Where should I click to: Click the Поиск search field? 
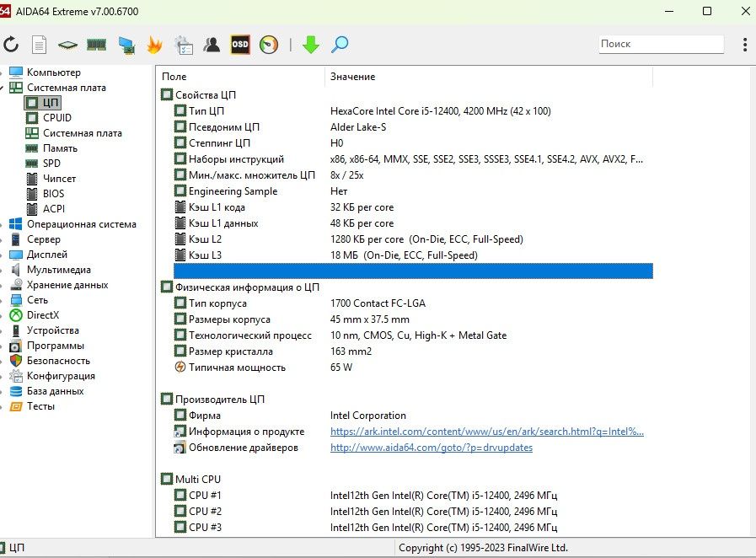pos(661,44)
